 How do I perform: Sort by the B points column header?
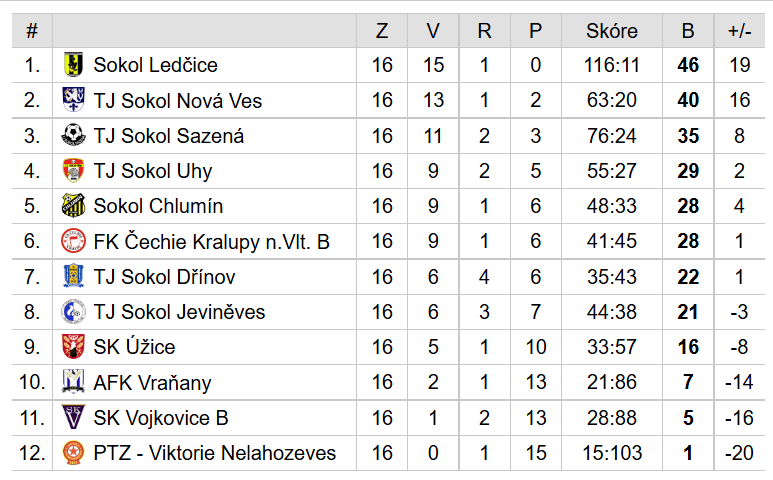[x=688, y=31]
